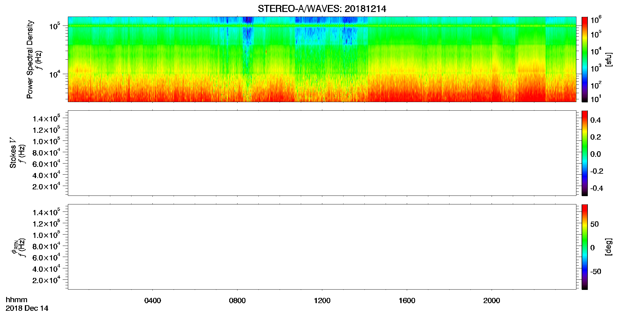Click the degrees colorbar in bottom panel
The height and width of the screenshot is (332, 644).
pos(585,247)
